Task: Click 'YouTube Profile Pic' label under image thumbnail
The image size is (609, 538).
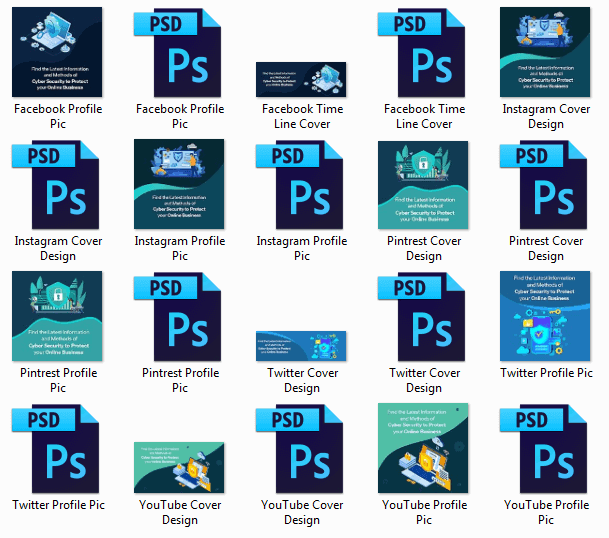Action: (424, 512)
